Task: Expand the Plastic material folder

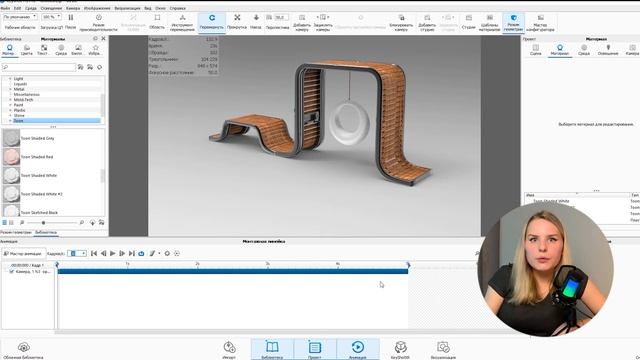Action: [10, 110]
